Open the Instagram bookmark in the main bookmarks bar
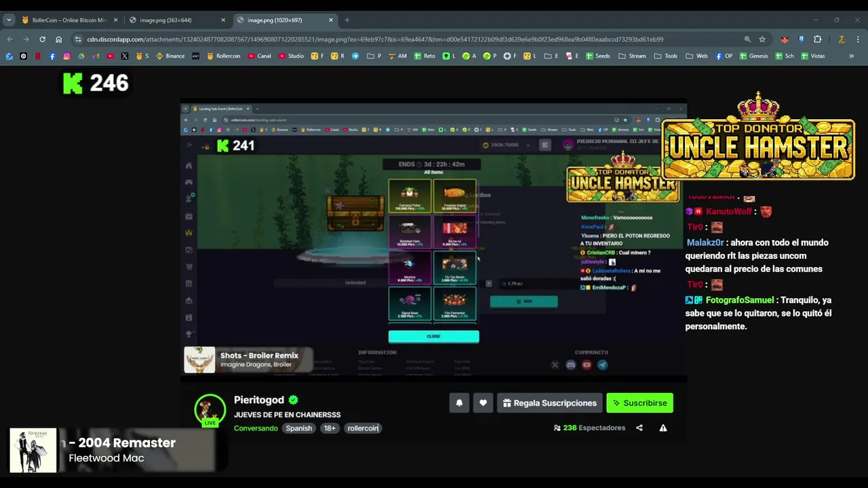Viewport: 868px width, 488px height. [66, 56]
